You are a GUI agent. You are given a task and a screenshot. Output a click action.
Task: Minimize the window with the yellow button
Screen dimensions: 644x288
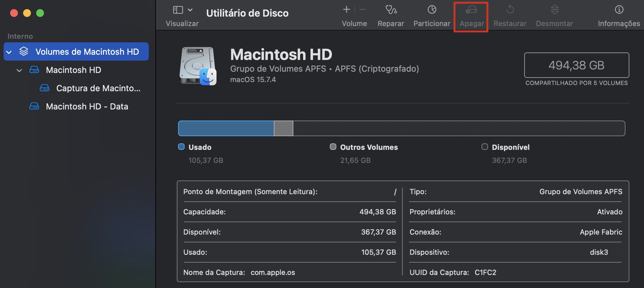[27, 13]
